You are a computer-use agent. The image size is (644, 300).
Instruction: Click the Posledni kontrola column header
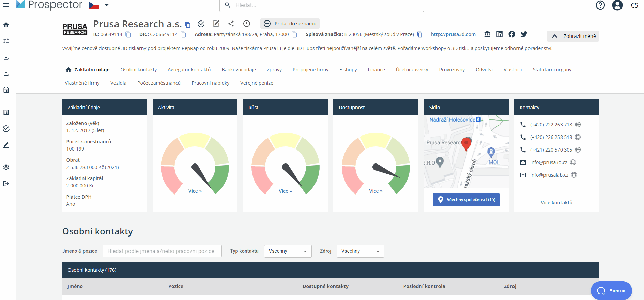pyautogui.click(x=424, y=286)
